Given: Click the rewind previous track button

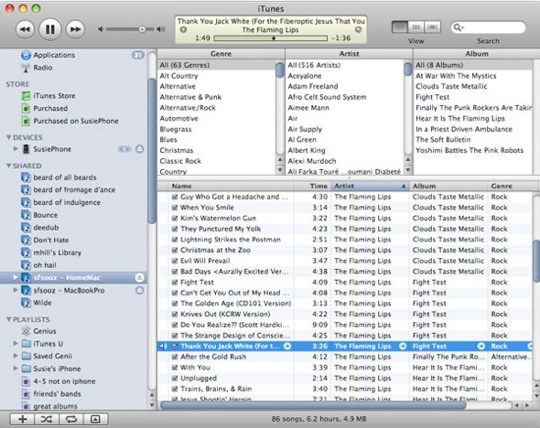Looking at the screenshot, I should point(25,29).
